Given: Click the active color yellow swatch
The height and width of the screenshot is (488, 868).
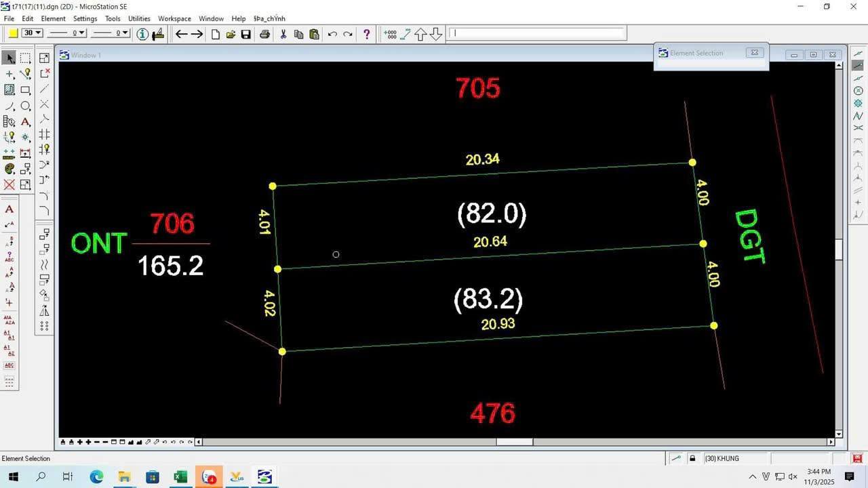Looking at the screenshot, I should pyautogui.click(x=13, y=33).
